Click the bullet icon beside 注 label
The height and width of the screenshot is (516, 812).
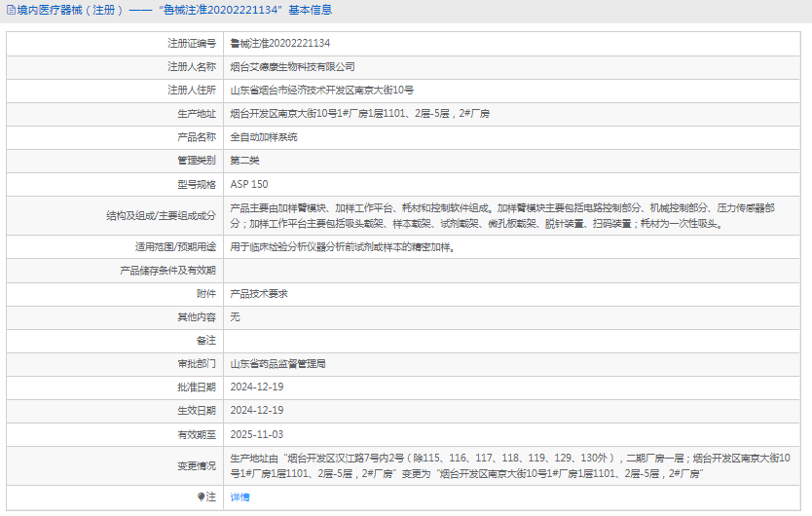(201, 497)
